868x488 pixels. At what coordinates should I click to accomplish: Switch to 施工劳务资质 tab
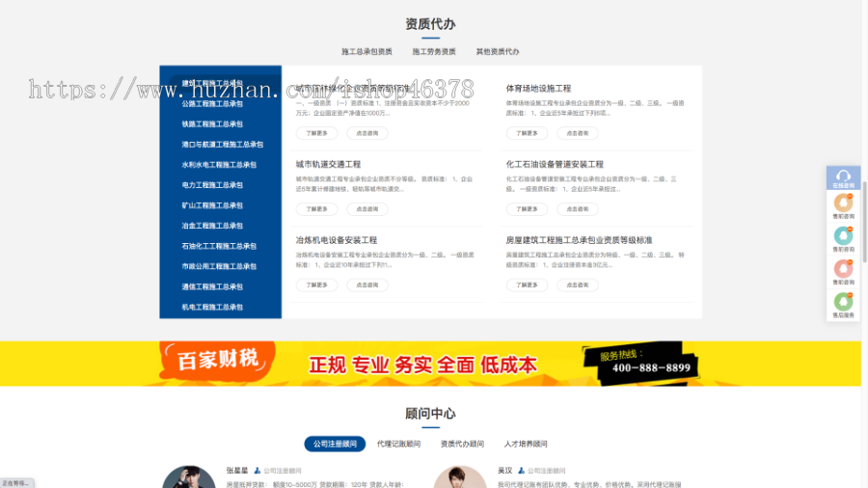(434, 51)
